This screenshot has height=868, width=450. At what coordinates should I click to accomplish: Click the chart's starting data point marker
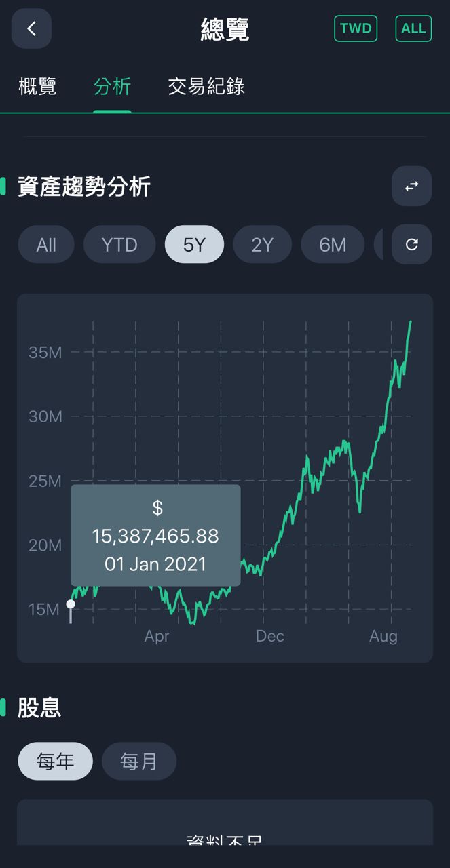[x=71, y=604]
